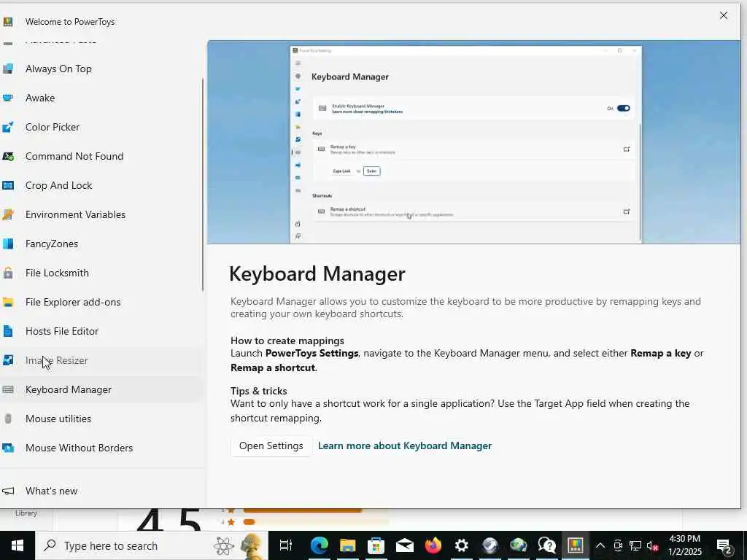Click the Hosts File Editor icon
The width and height of the screenshot is (747, 560).
pos(7,331)
